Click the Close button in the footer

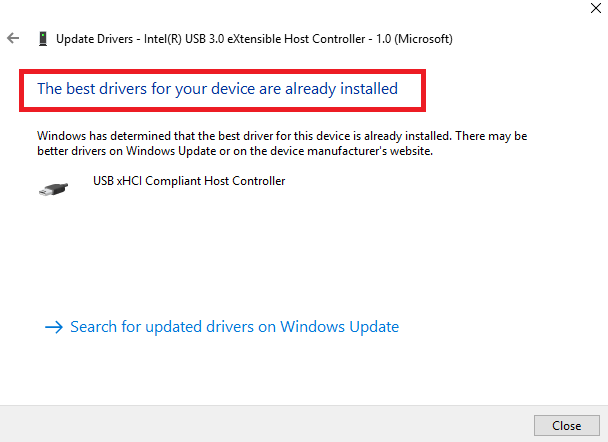click(567, 426)
